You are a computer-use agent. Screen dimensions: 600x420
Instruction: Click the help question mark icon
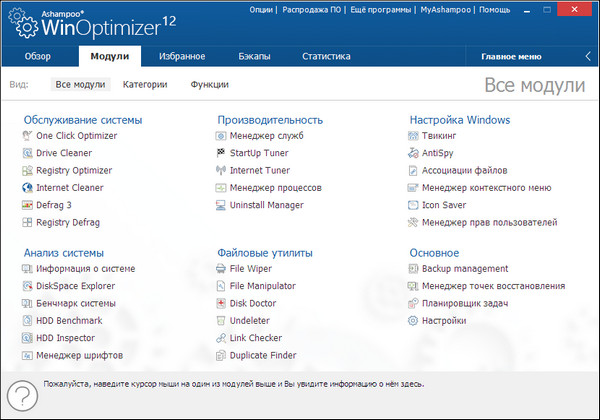click(x=23, y=395)
